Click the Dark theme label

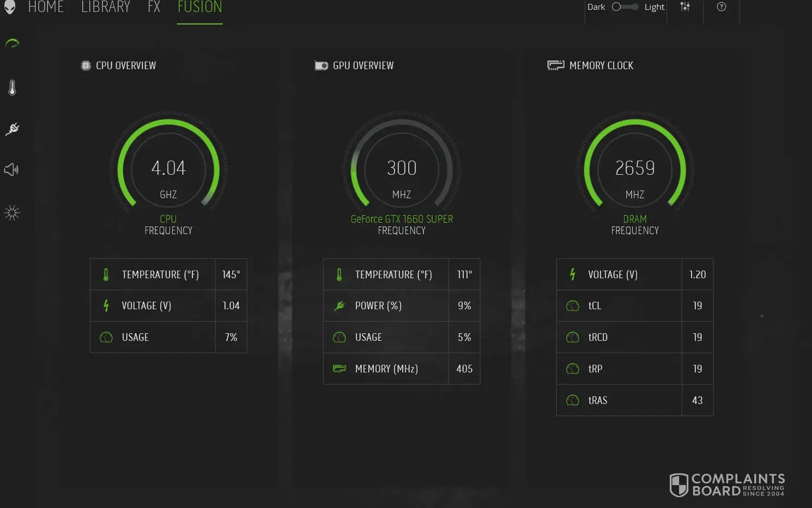(596, 7)
